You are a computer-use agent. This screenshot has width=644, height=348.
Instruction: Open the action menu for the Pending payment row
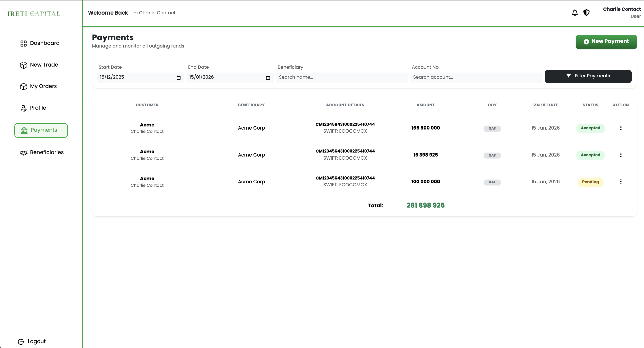pyautogui.click(x=621, y=181)
